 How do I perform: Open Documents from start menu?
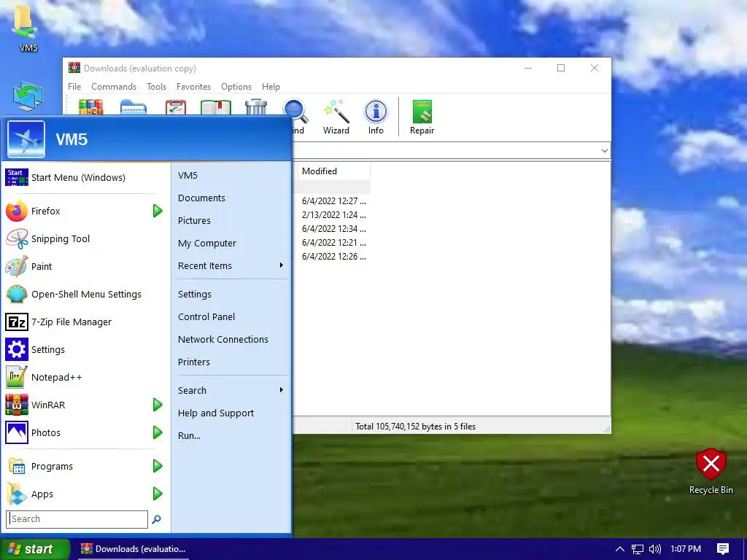click(201, 198)
